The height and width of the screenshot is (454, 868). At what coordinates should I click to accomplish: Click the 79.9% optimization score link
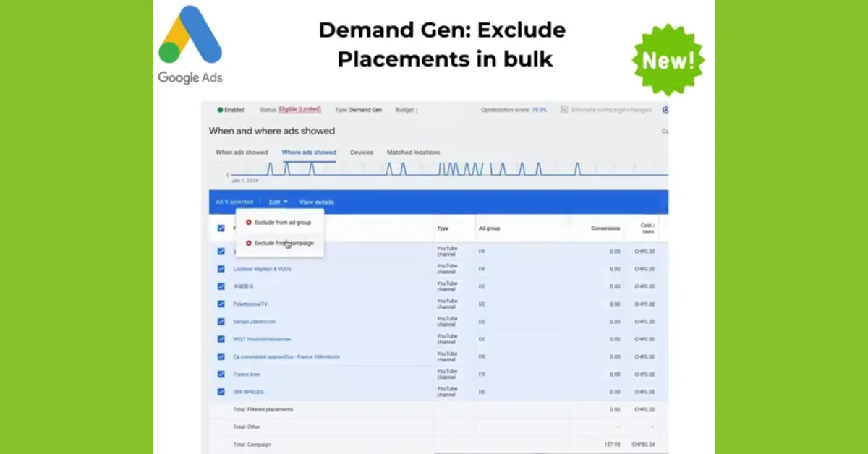(x=540, y=110)
